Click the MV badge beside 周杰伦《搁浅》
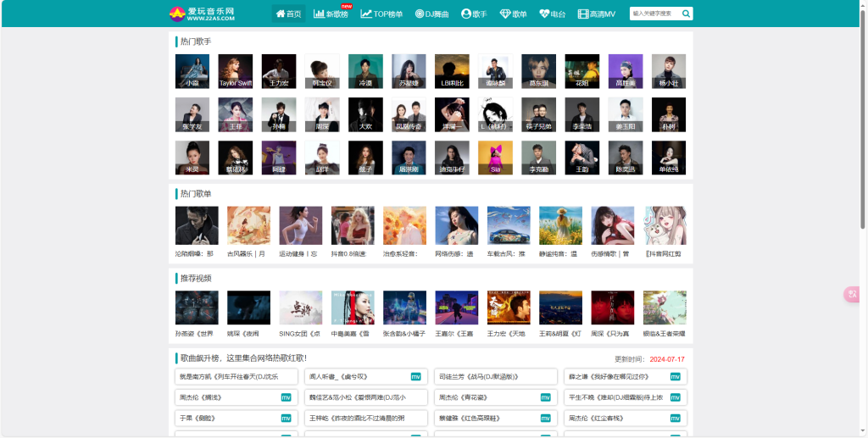868x438 pixels. pos(287,397)
